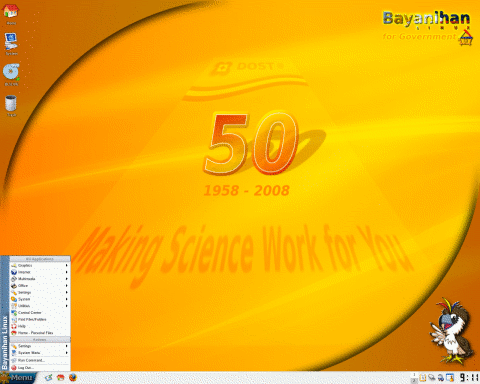Launch Firefox from the taskbar
Screen dimensions: 480x384
click(73, 377)
